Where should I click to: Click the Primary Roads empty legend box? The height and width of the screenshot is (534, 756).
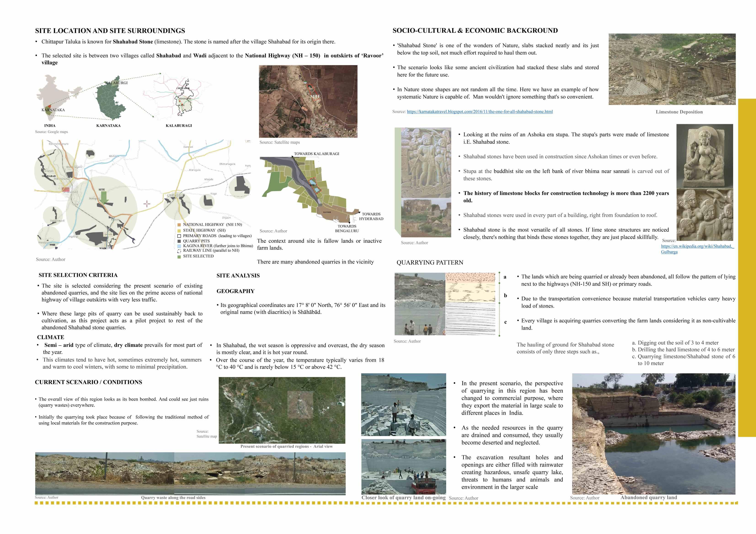[179, 236]
